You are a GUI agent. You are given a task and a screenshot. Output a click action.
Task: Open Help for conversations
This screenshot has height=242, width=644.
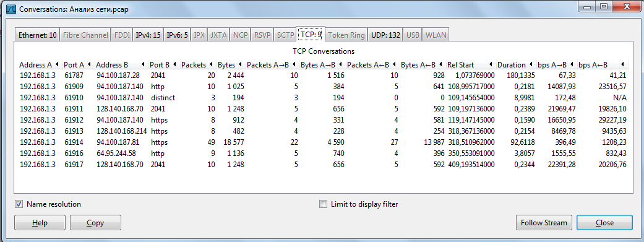point(40,223)
